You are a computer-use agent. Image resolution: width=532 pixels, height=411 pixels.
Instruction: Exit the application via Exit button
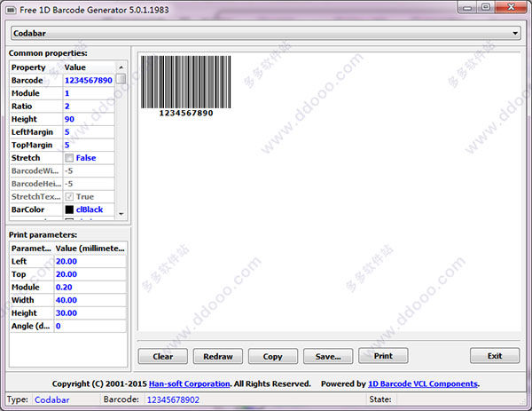(x=495, y=356)
